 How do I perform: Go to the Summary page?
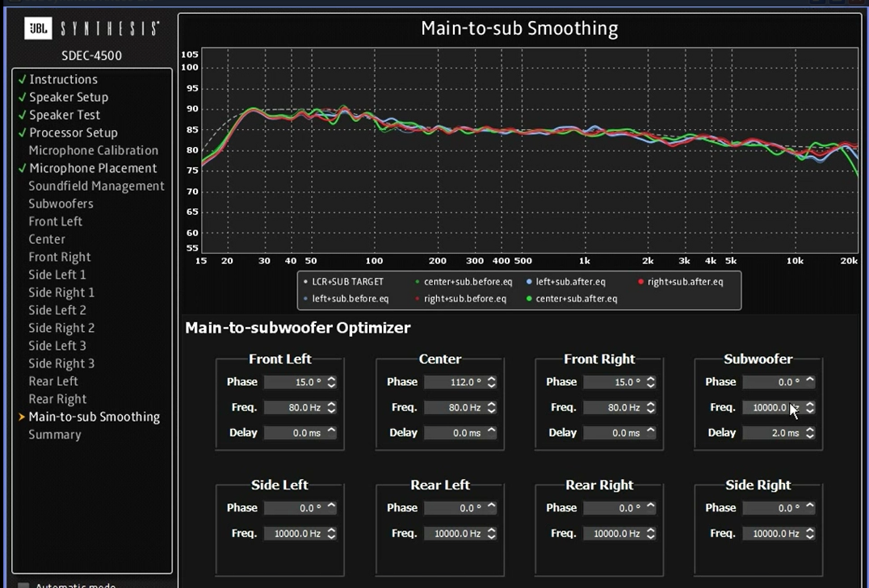coord(55,435)
